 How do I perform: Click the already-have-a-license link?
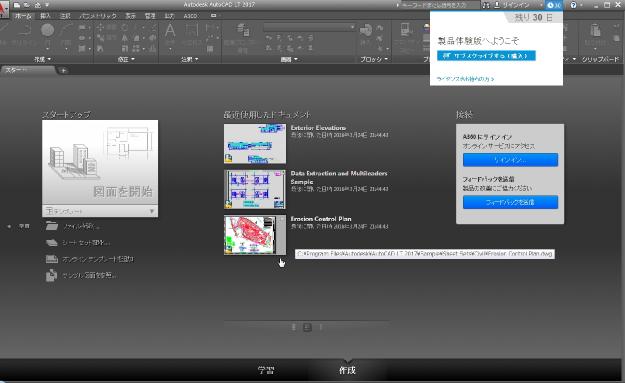pos(465,79)
